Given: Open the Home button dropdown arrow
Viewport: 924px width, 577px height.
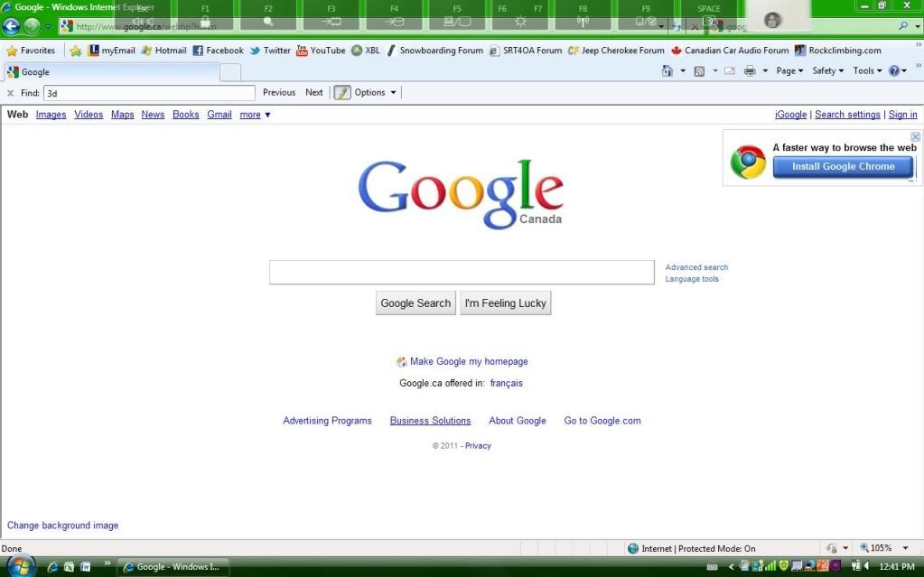Looking at the screenshot, I should (x=683, y=70).
